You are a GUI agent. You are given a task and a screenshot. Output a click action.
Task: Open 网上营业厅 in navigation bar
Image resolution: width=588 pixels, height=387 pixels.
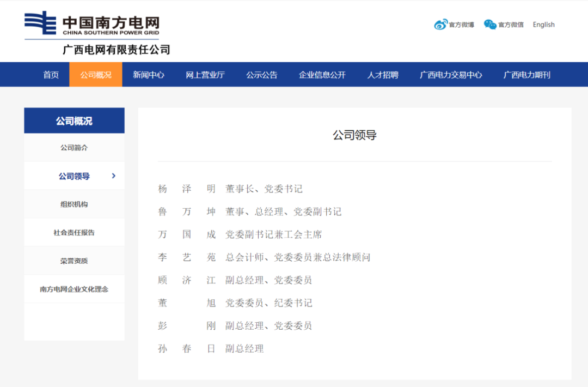coord(205,75)
